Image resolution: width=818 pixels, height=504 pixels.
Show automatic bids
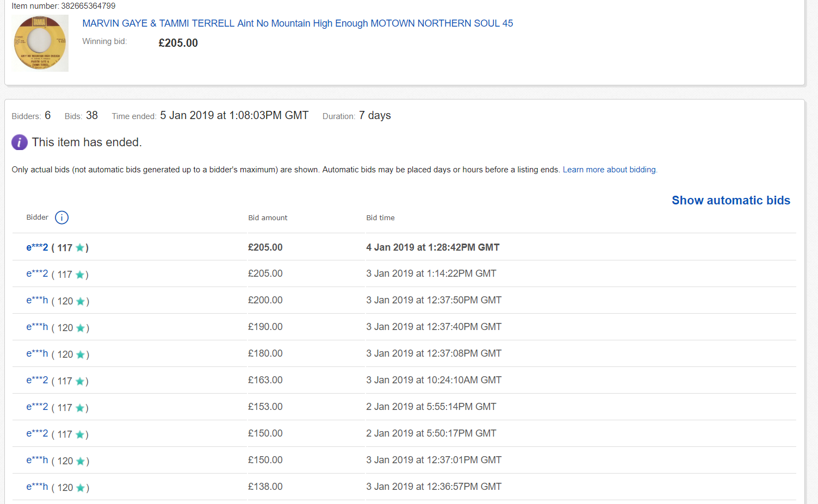pyautogui.click(x=731, y=200)
